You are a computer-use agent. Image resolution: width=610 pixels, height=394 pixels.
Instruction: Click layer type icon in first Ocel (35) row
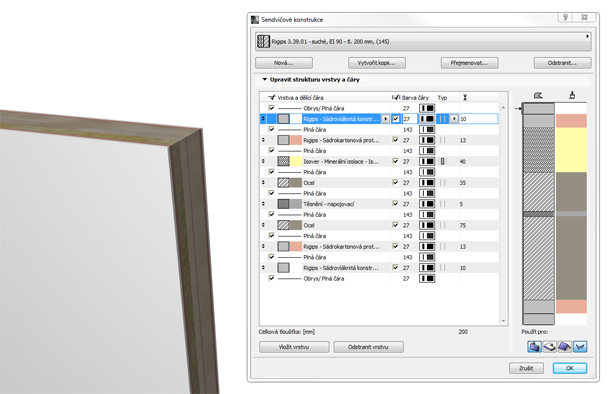[442, 182]
